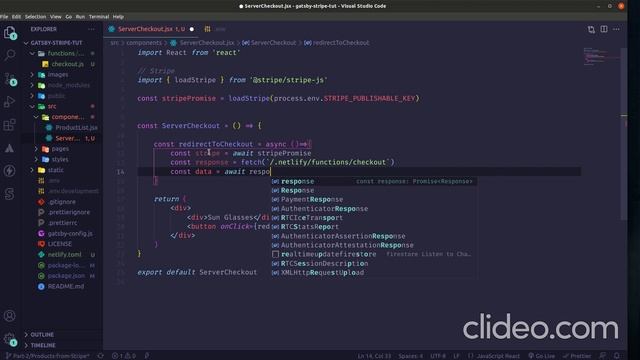The image size is (640, 360).
Task: Open netlify.toml in the explorer
Action: (x=64, y=255)
